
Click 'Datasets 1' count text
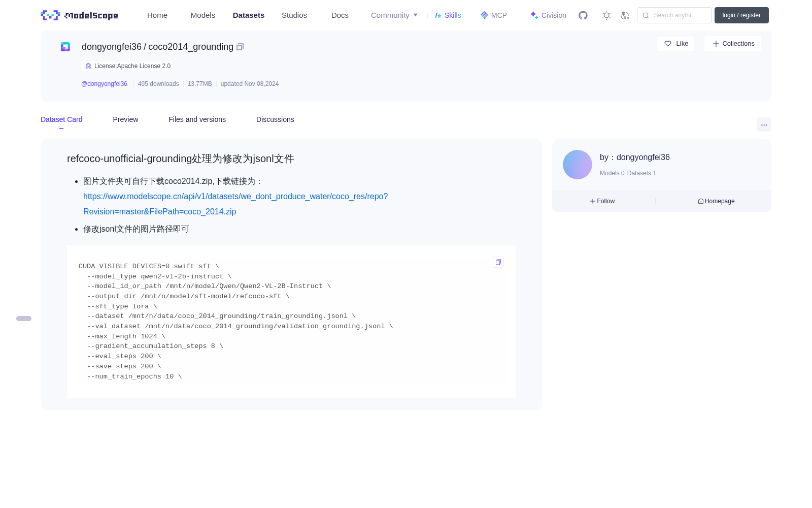641,173
